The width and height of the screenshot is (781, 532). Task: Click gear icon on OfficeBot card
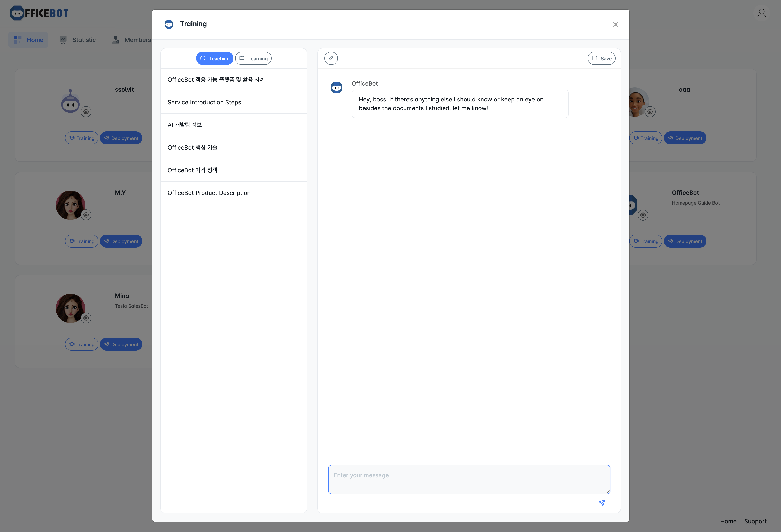tap(643, 215)
